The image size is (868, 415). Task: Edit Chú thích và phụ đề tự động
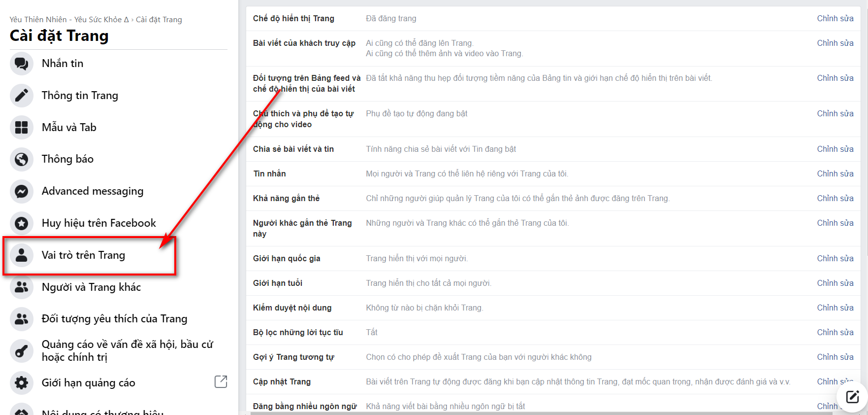tap(835, 114)
